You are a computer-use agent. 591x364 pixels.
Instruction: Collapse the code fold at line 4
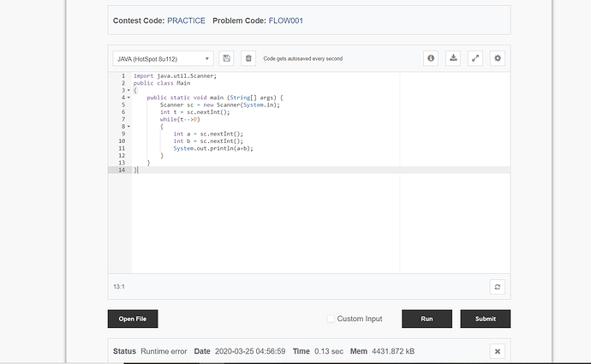coord(128,98)
